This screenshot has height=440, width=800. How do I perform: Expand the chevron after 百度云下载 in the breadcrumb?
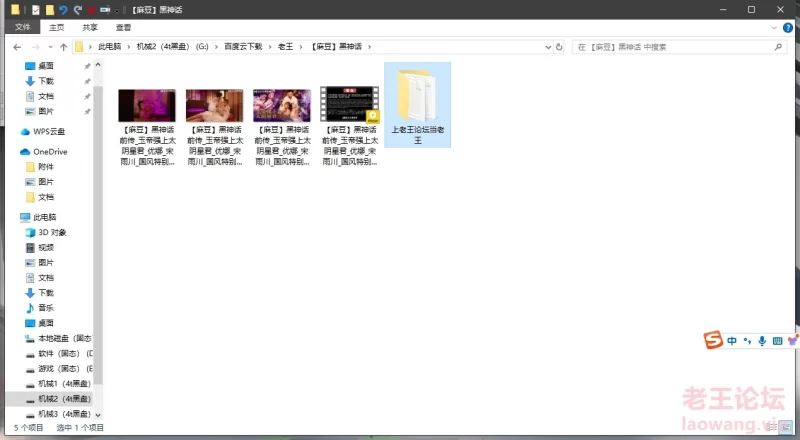(x=270, y=46)
